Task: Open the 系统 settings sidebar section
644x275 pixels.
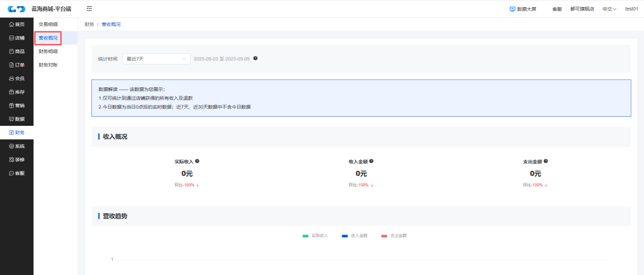Action: (17, 146)
